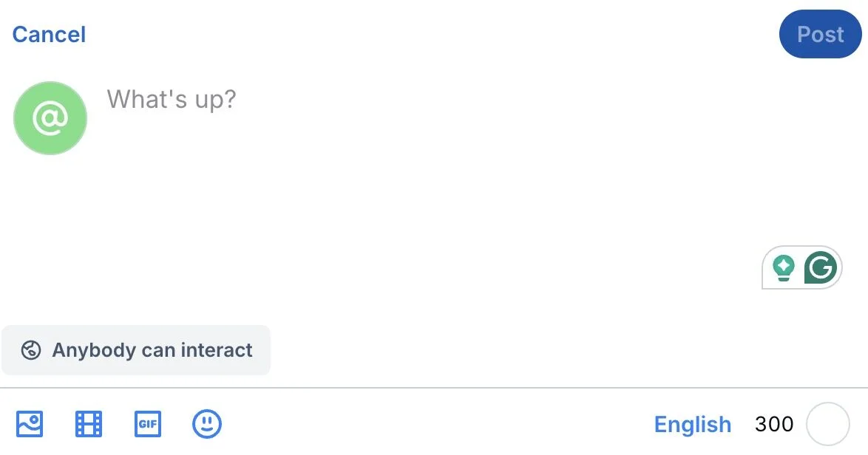Open the emoji picker smiley

click(207, 424)
